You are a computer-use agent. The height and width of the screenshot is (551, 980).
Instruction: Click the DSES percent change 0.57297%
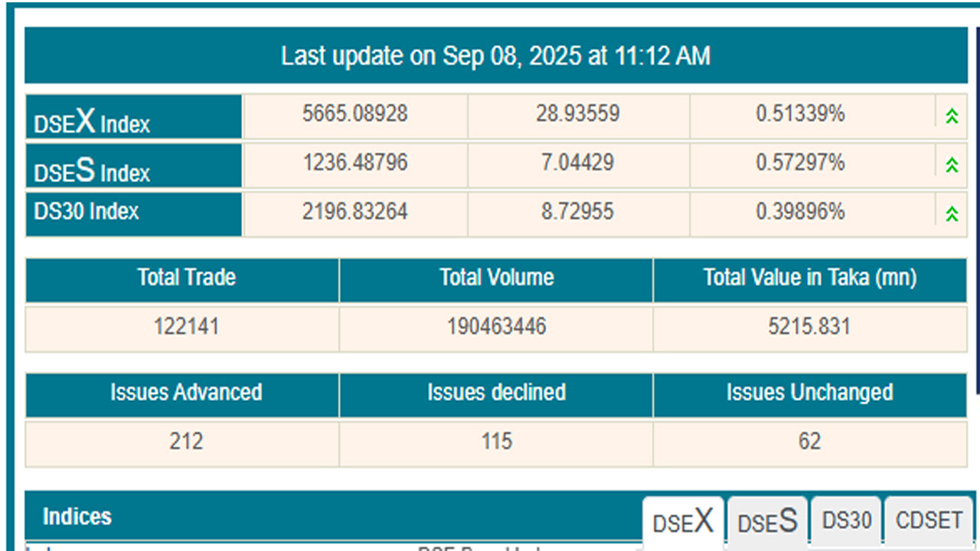tap(800, 163)
